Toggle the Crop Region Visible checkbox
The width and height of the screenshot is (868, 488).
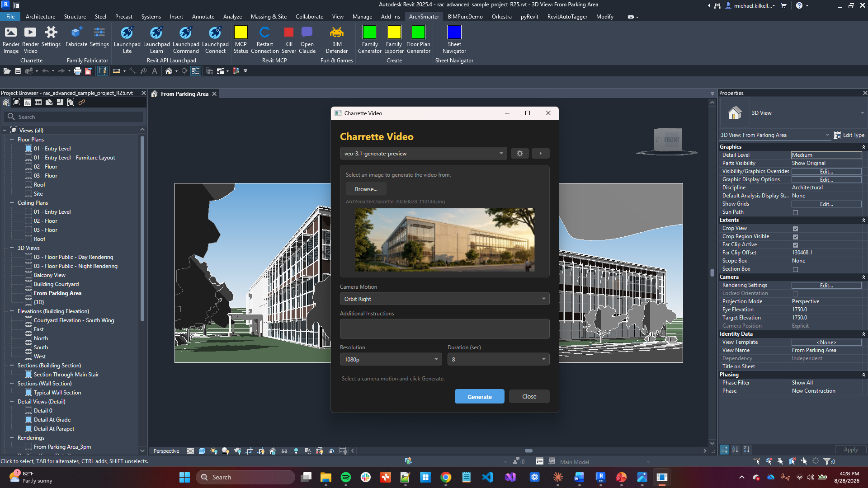tap(795, 237)
